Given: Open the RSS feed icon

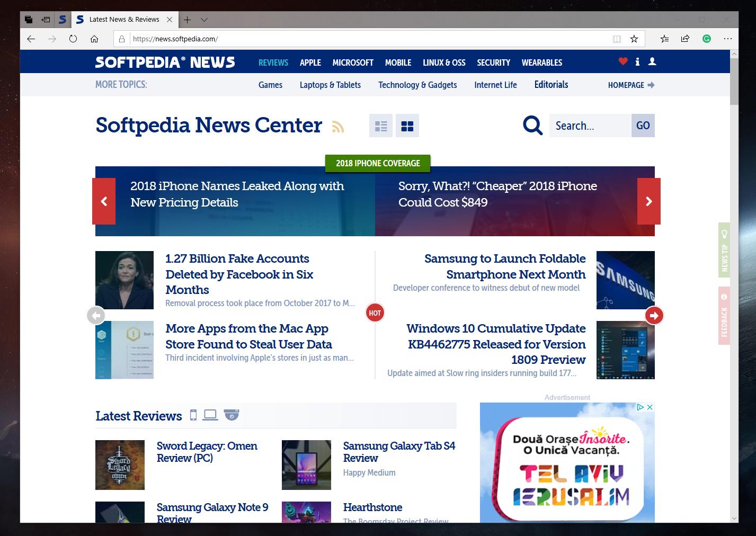Looking at the screenshot, I should [338, 127].
